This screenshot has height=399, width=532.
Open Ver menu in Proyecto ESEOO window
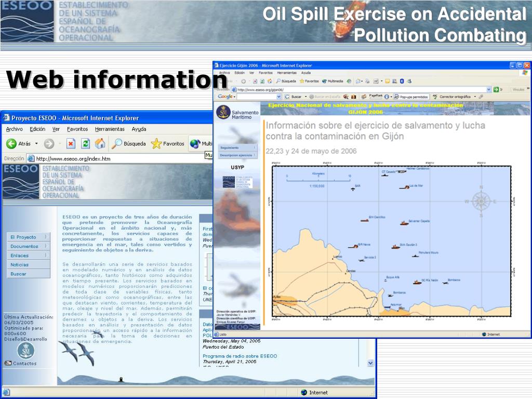pyautogui.click(x=56, y=129)
